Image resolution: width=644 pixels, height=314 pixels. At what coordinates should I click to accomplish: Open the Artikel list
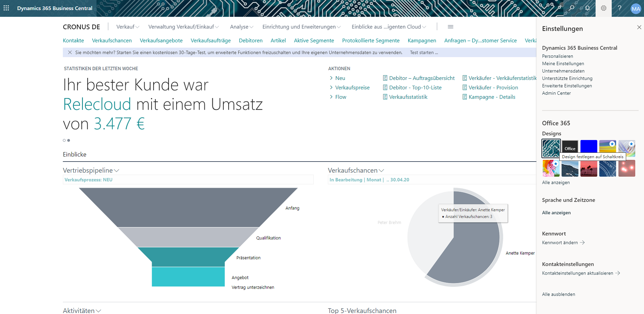[278, 40]
